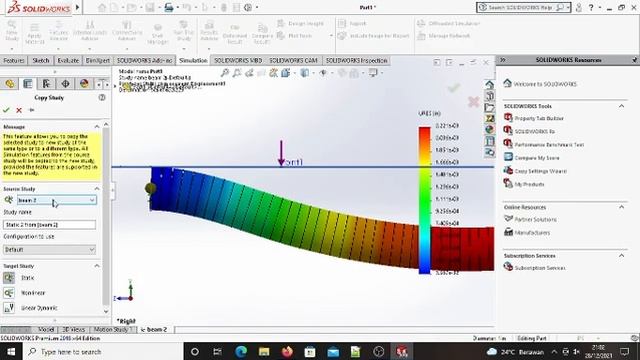Expand the SOLIDWORKS logo menu arrow

(x=77, y=7)
